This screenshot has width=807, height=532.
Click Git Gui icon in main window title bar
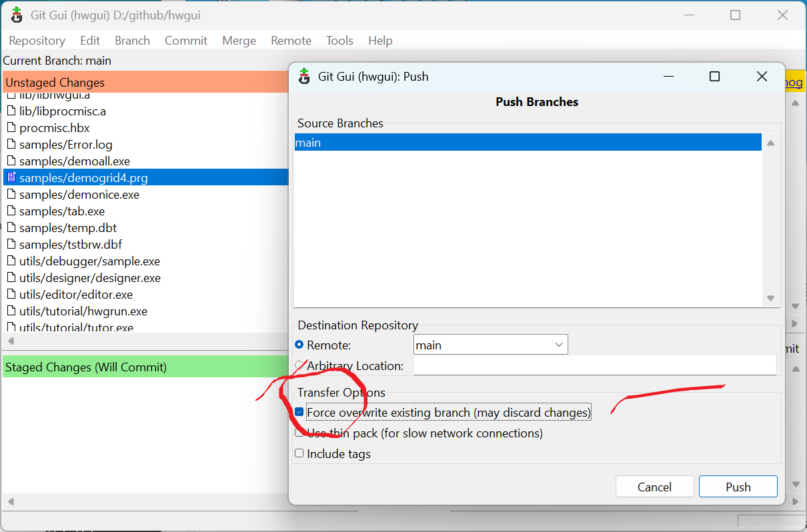tap(17, 15)
